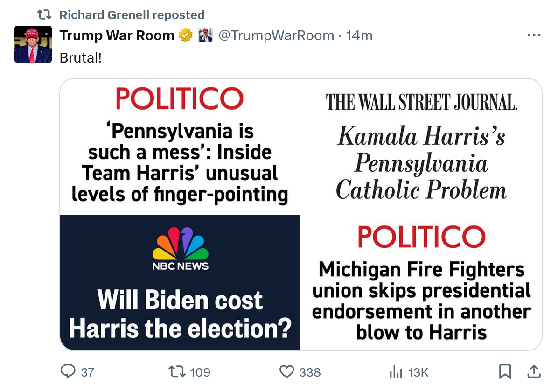Share the post via the upload arrow icon
Screen dimensions: 558x392
[533, 371]
